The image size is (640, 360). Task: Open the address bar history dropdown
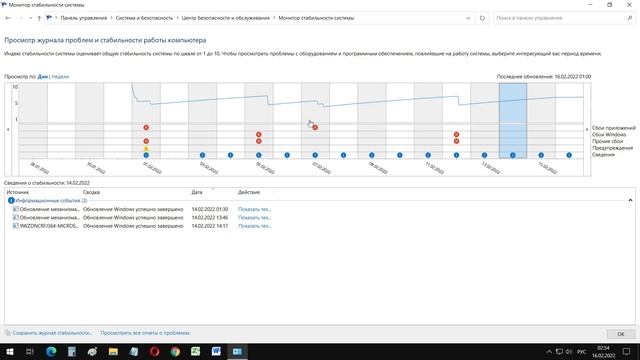point(468,18)
